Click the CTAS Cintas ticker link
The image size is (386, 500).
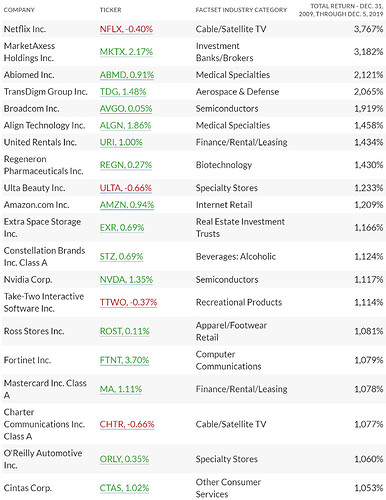click(124, 488)
